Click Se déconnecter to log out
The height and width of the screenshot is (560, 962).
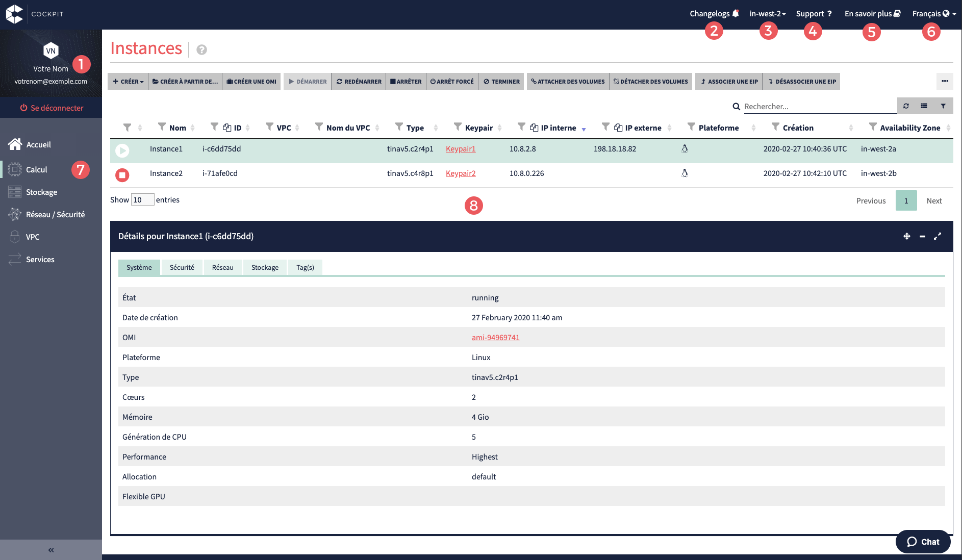pyautogui.click(x=51, y=108)
